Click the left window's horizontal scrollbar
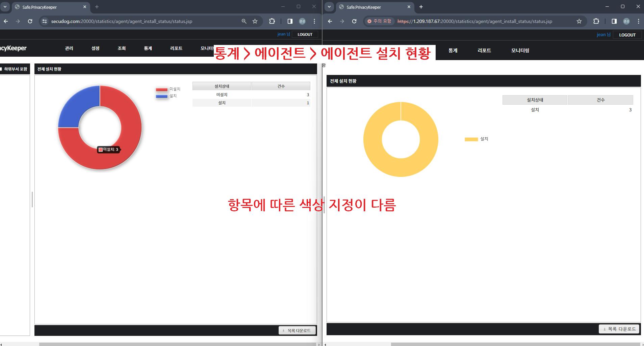 tap(178, 344)
